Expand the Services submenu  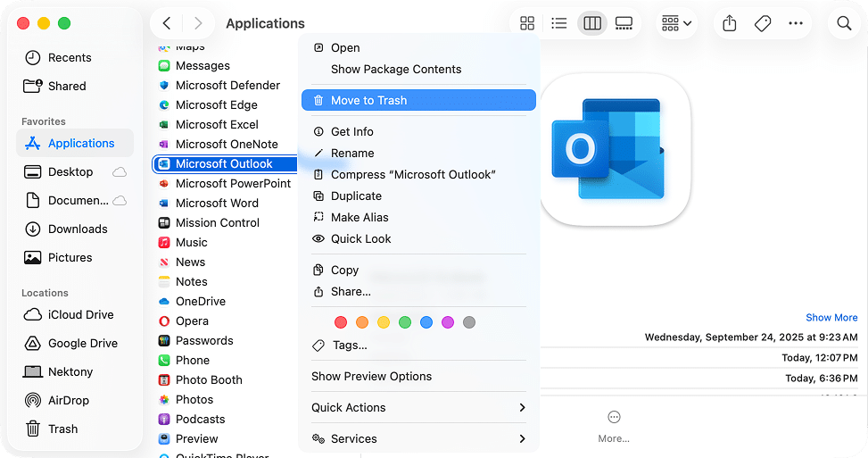[418, 438]
